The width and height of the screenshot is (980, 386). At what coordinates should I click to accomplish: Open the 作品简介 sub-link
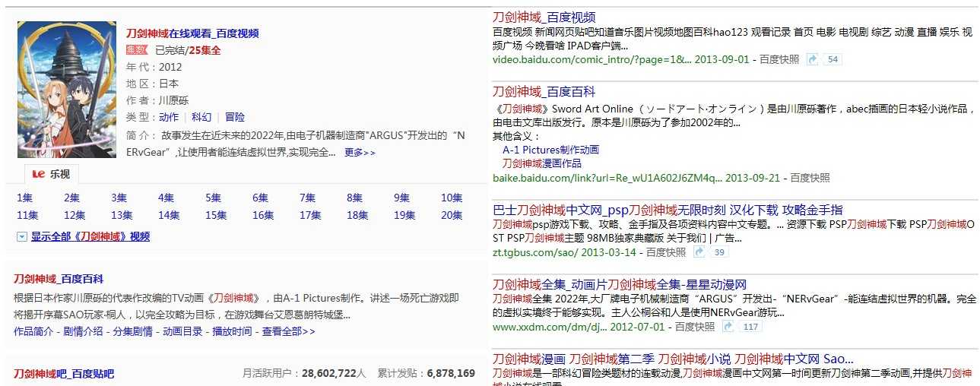point(33,331)
